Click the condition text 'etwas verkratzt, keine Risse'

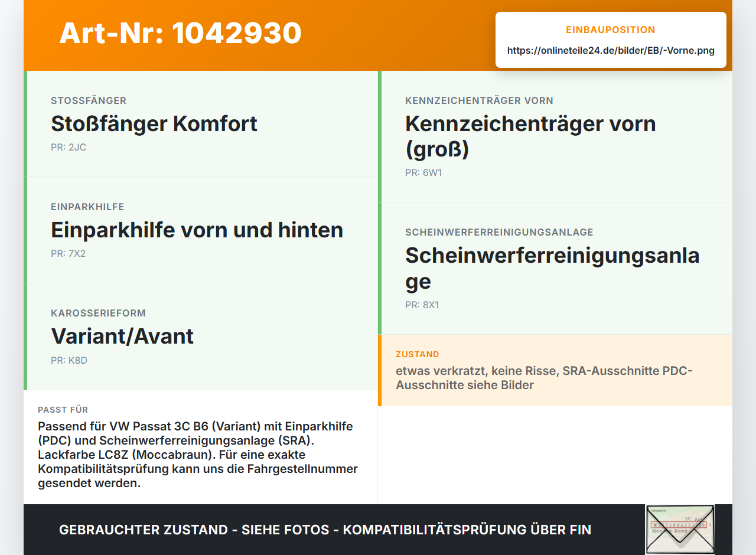tap(476, 371)
